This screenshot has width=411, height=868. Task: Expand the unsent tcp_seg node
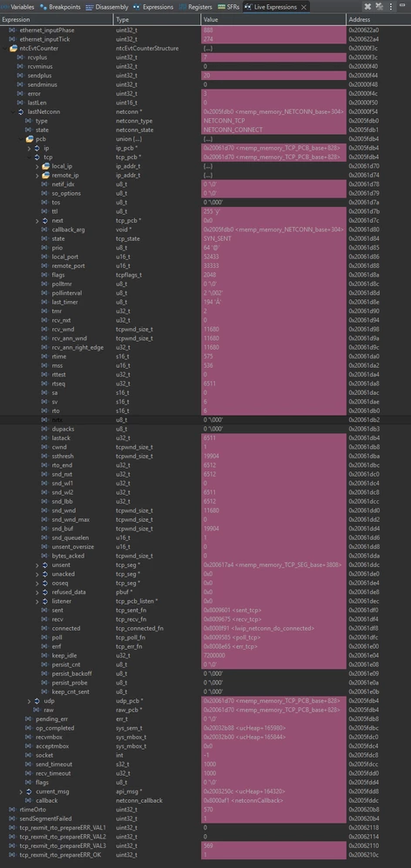point(37,564)
